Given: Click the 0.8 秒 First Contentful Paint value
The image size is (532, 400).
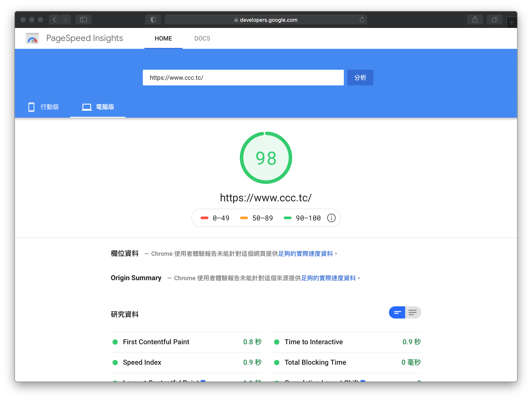Looking at the screenshot, I should click(x=252, y=342).
